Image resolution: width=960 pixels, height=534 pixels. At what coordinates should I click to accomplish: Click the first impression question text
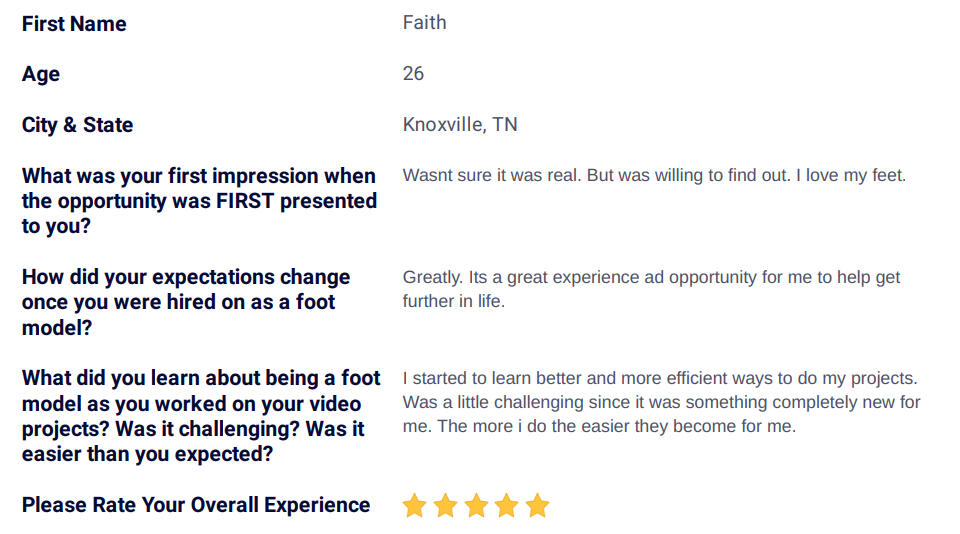point(200,201)
